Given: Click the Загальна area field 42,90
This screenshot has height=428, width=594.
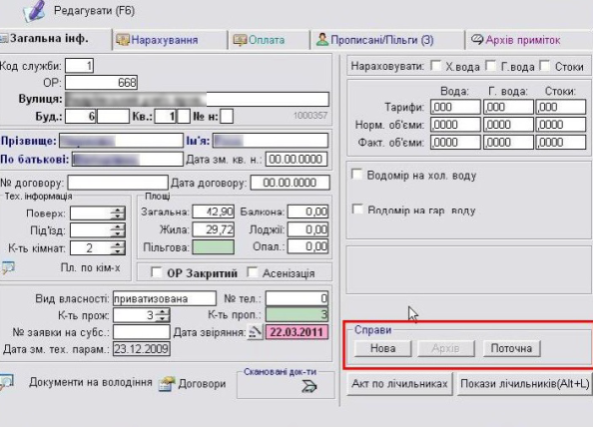Looking at the screenshot, I should pos(213,211).
